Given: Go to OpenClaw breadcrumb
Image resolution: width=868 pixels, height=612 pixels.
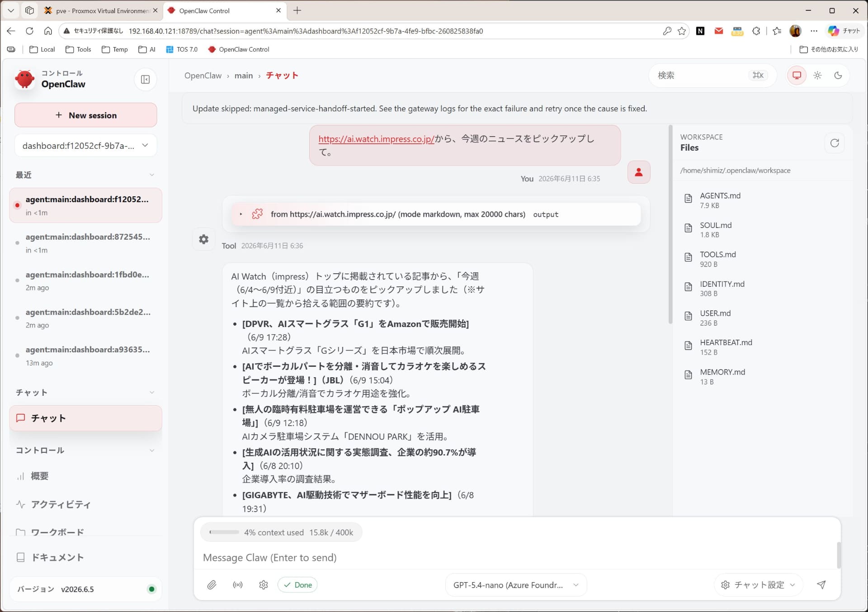Looking at the screenshot, I should pos(203,76).
